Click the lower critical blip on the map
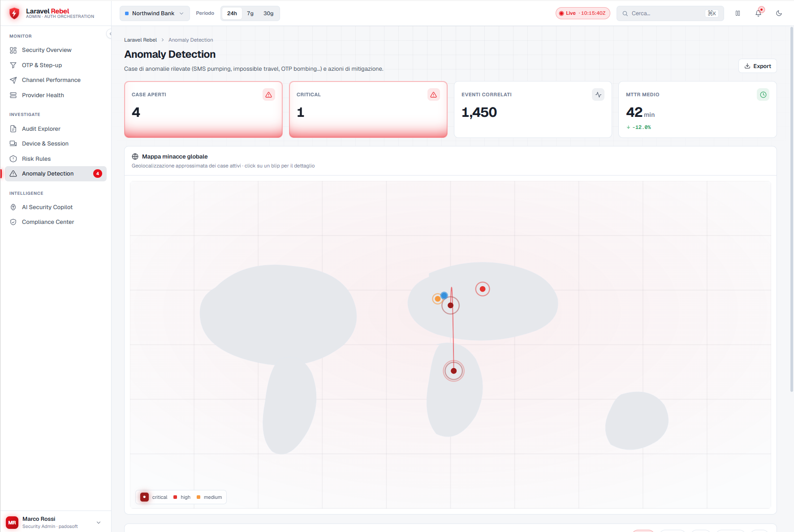794x532 pixels. tap(453, 371)
